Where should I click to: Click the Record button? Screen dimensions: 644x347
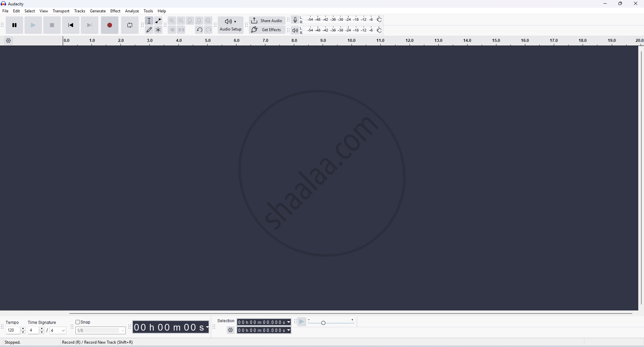click(x=110, y=25)
